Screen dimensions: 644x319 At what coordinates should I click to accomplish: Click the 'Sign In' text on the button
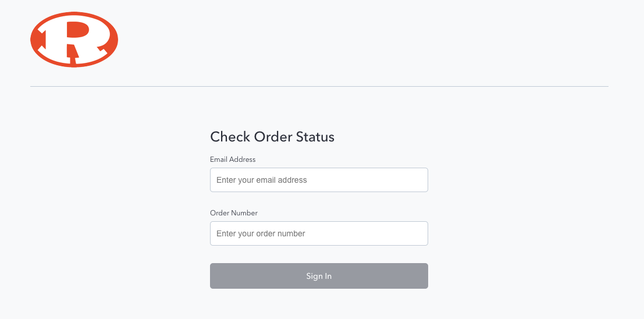tap(319, 277)
